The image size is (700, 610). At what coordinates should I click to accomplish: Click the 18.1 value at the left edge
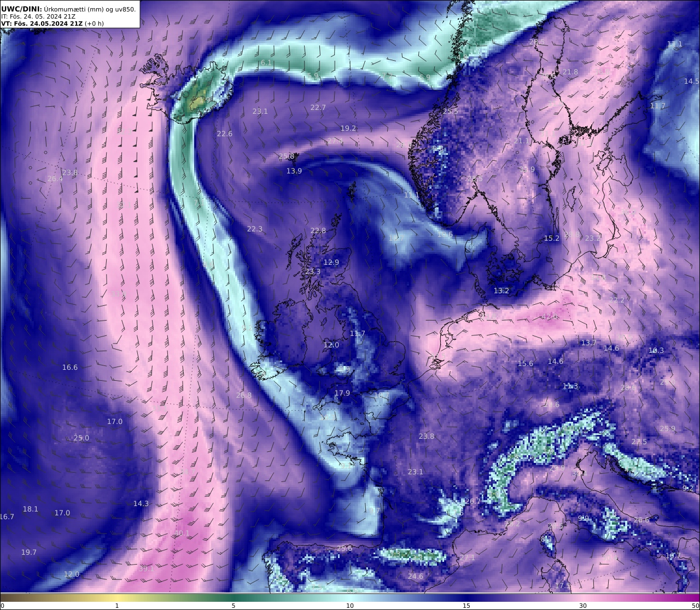click(x=30, y=509)
